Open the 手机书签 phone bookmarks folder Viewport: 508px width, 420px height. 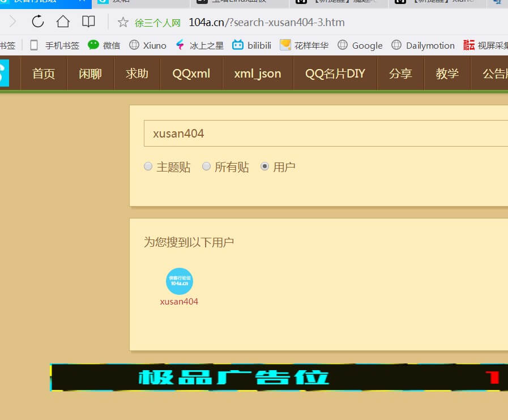tap(54, 45)
